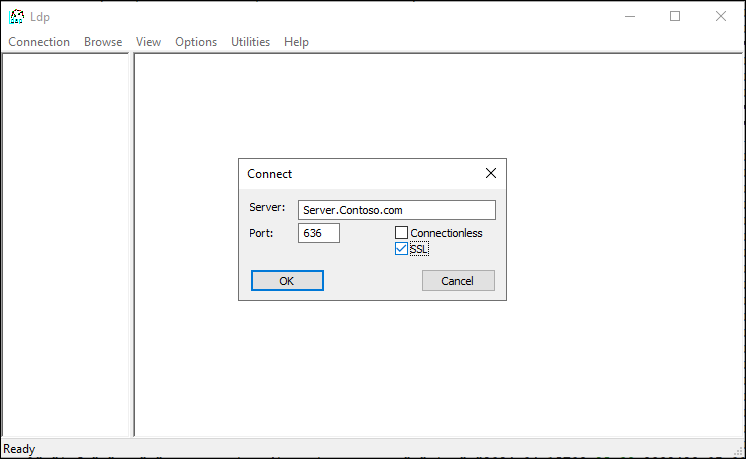Minimize the Ldp window
The width and height of the screenshot is (746, 459).
coord(629,16)
